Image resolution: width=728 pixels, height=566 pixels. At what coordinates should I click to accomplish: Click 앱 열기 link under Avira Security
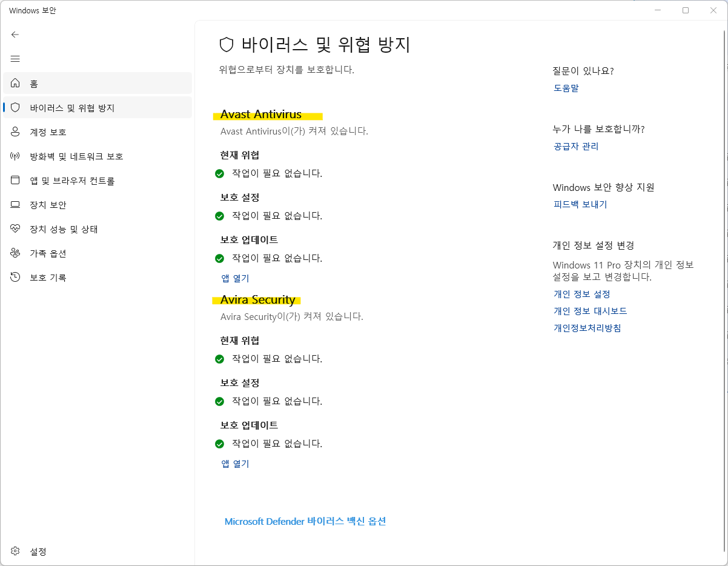235,464
